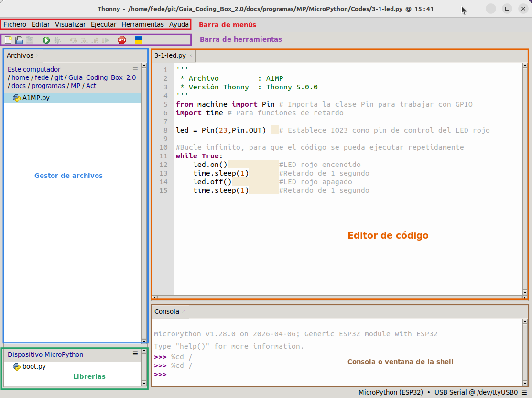Click the editor's vertical scrollbar down arrow
The image size is (532, 398).
click(525, 292)
